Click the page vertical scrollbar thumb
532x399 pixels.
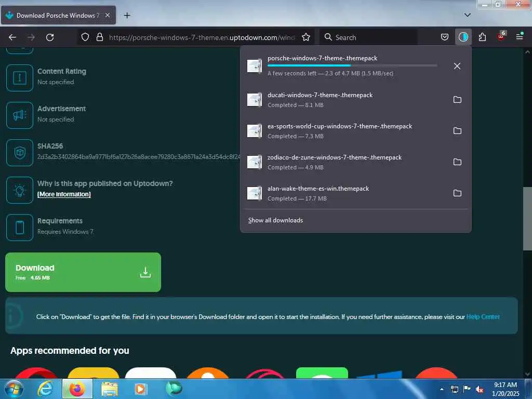pyautogui.click(x=527, y=219)
